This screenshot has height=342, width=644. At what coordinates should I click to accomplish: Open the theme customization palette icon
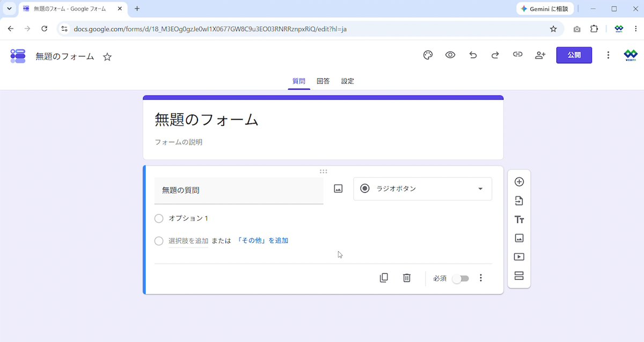click(428, 55)
